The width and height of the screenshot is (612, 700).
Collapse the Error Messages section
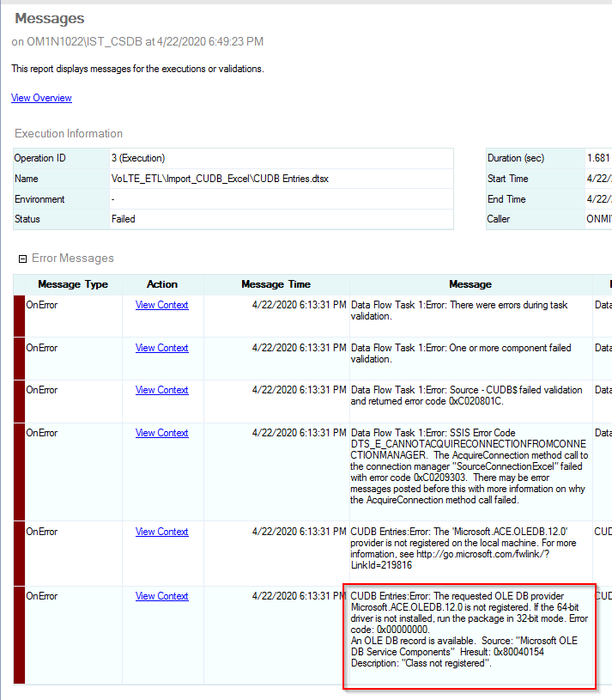[23, 259]
